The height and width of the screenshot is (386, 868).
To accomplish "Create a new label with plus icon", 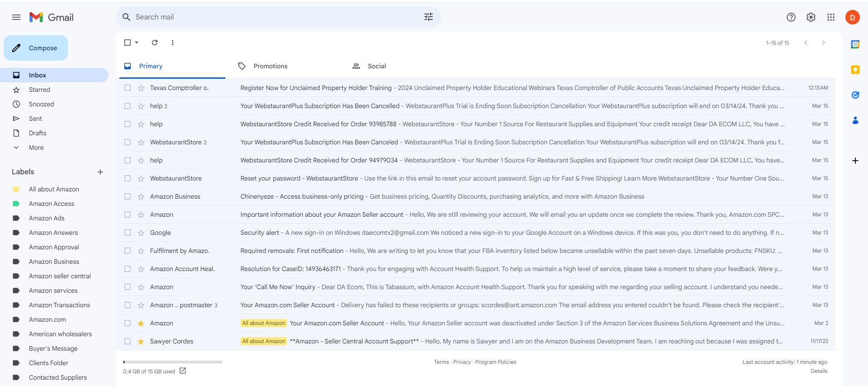I will click(x=100, y=172).
